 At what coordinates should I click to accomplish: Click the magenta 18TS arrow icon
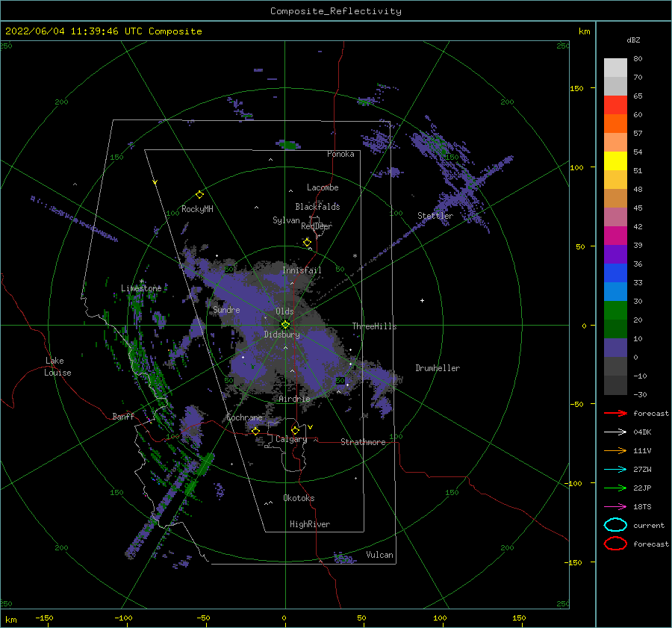point(615,507)
